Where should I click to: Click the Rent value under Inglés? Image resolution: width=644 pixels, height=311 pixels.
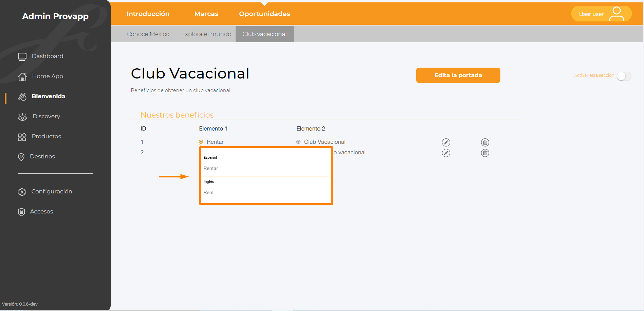coord(208,192)
